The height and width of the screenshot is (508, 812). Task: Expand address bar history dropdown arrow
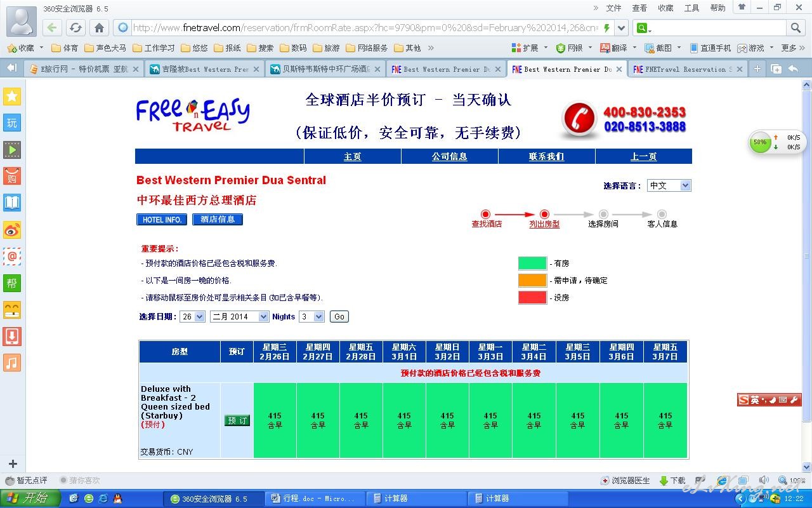pyautogui.click(x=622, y=27)
